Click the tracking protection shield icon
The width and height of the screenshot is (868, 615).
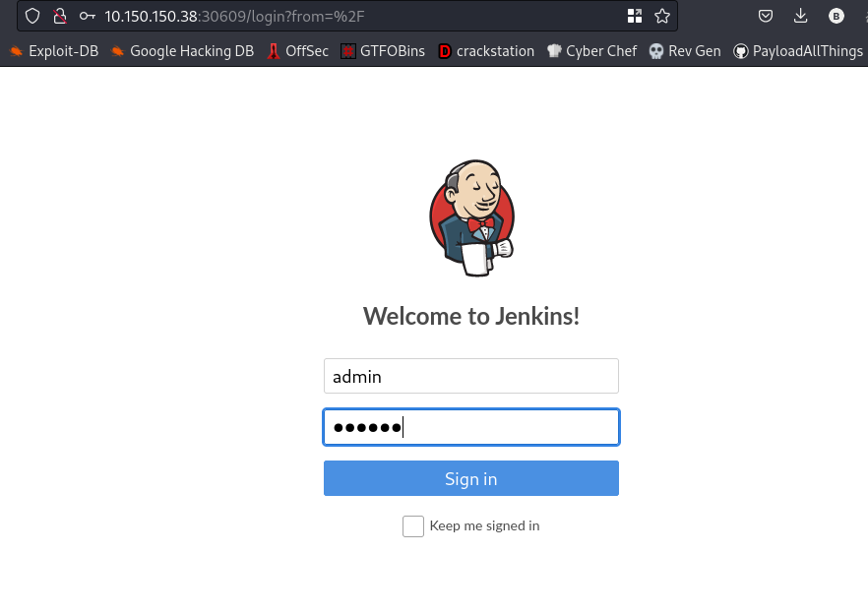click(32, 16)
